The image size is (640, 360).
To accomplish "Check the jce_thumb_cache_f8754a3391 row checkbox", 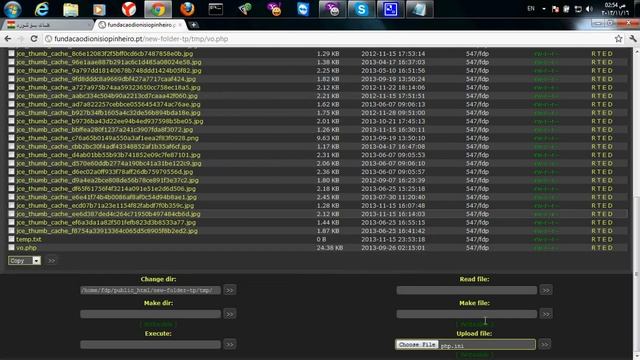I will [11, 231].
